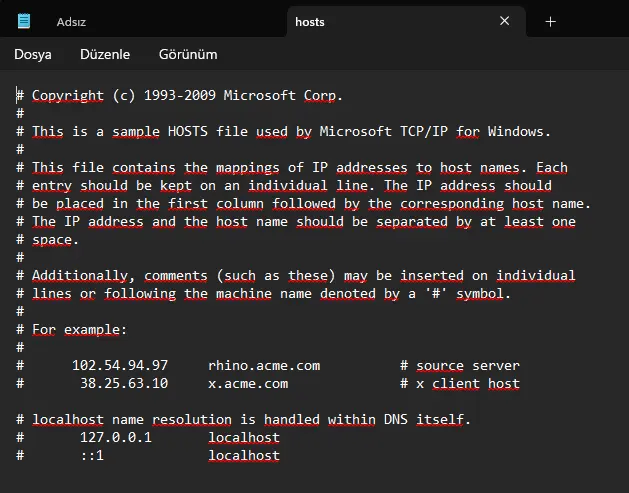The height and width of the screenshot is (493, 629).
Task: Click localhost on the ::1 line
Action: 243,456
